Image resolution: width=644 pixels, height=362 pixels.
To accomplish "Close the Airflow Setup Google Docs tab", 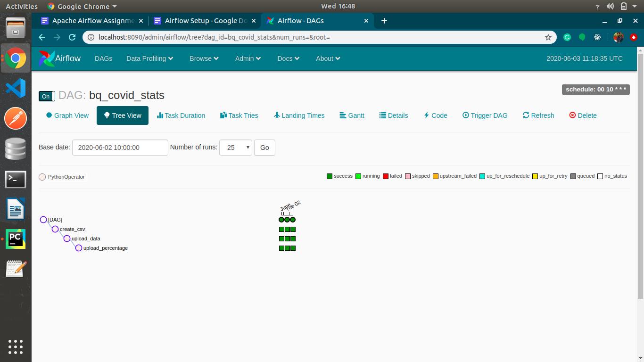I will pyautogui.click(x=254, y=21).
